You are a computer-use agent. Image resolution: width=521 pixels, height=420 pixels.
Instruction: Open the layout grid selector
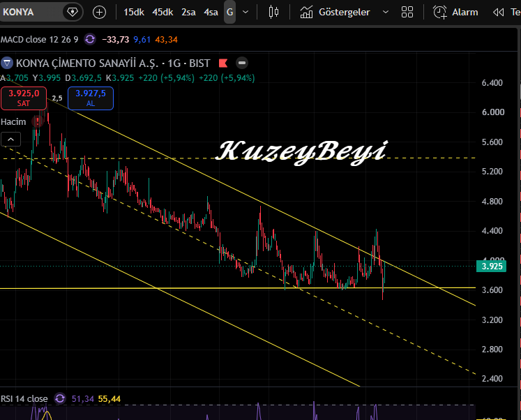(407, 13)
